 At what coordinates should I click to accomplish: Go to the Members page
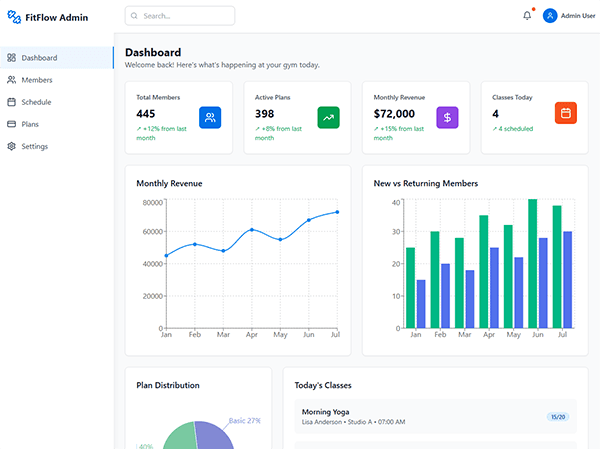[36, 80]
